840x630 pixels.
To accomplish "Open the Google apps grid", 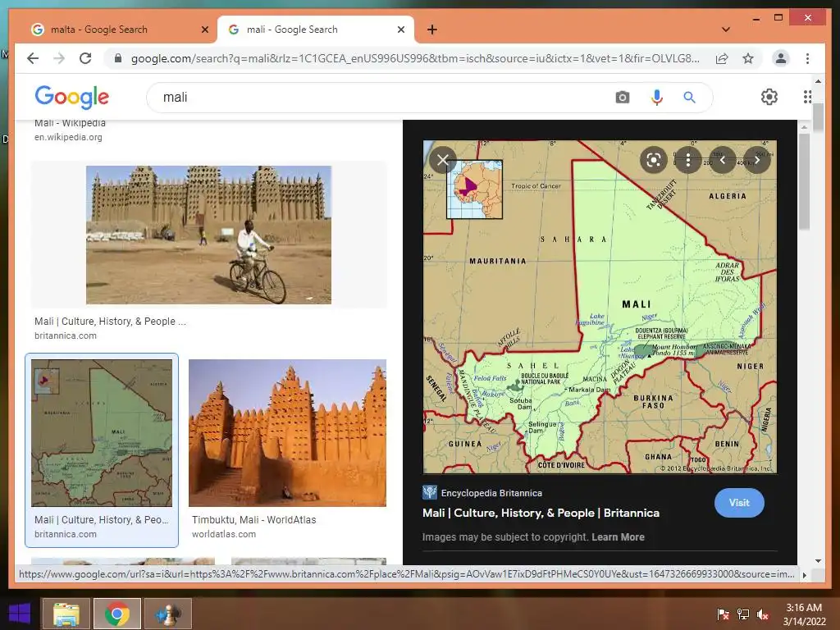I will 807,97.
